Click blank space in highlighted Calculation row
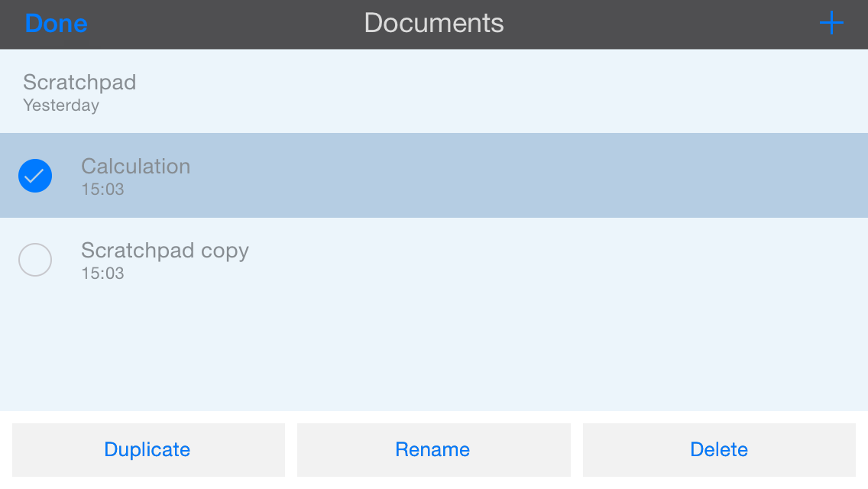 pyautogui.click(x=535, y=176)
